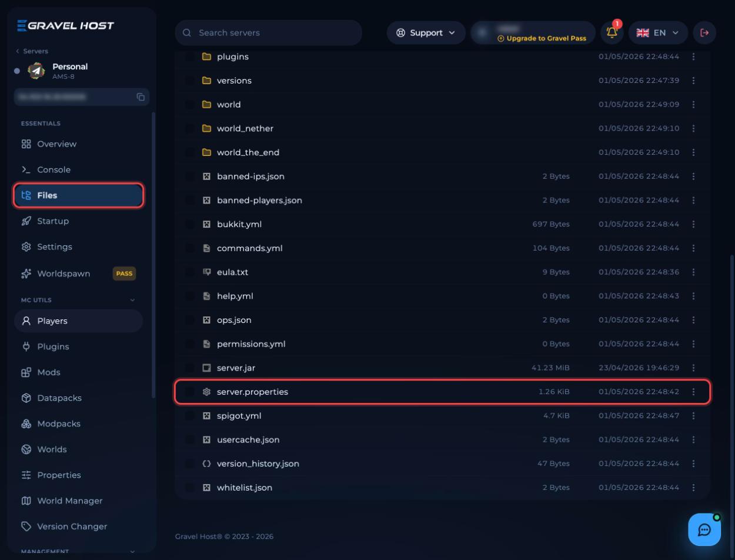
Task: Tick the checkbox for whitelist.json
Action: point(189,488)
